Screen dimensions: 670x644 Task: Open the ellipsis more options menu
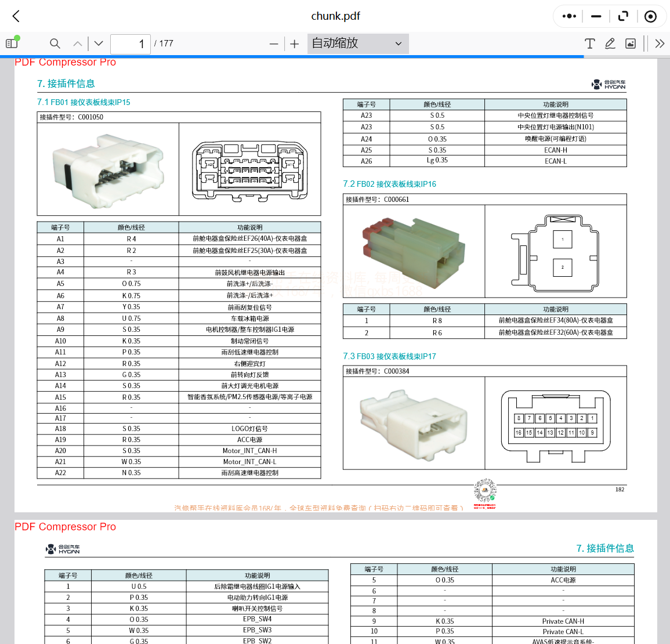pos(568,16)
